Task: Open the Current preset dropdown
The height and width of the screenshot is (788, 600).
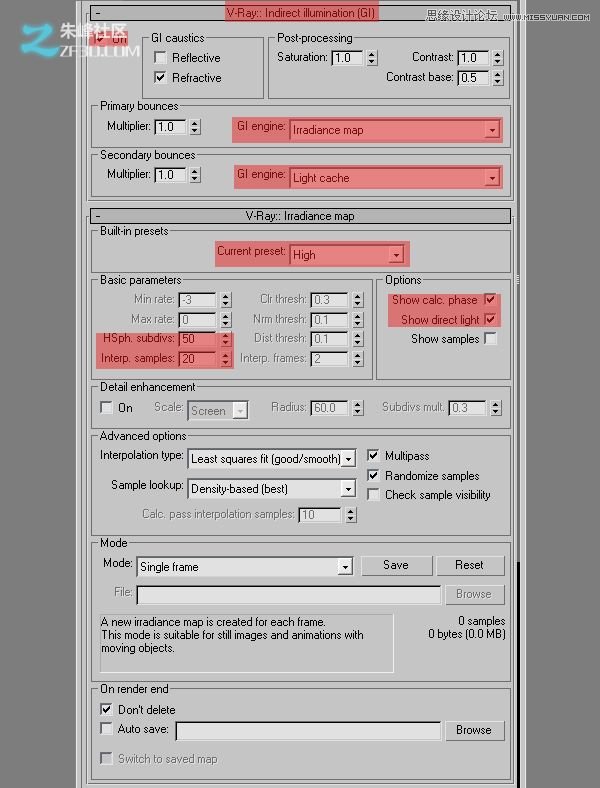Action: tap(347, 255)
